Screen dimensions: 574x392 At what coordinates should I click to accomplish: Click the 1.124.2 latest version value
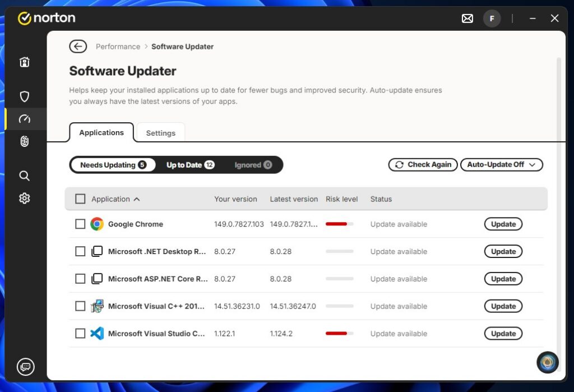[x=281, y=333]
